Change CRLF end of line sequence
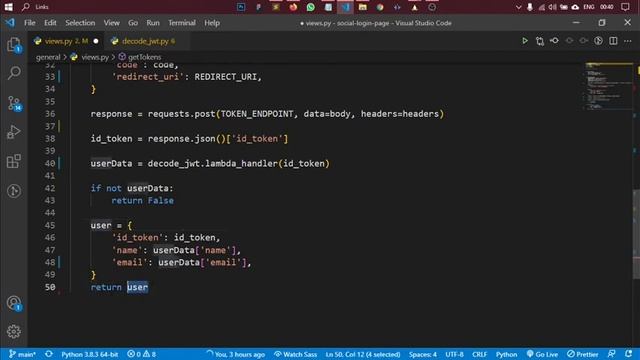 tap(480, 354)
